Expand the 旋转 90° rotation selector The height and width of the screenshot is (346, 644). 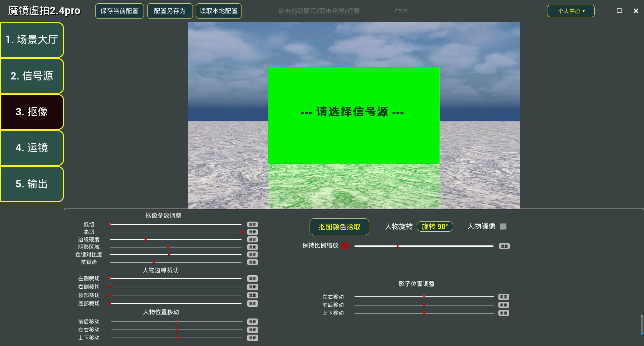(x=435, y=227)
